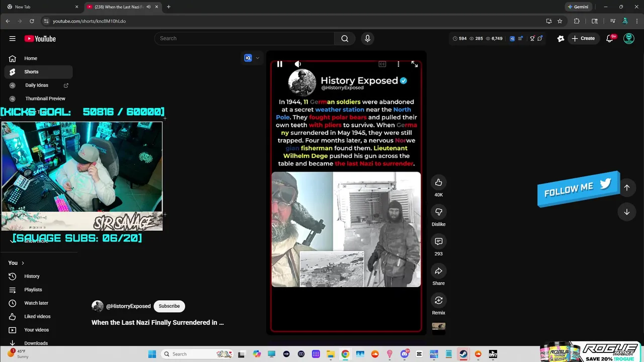Select Home in the sidebar

click(38, 58)
